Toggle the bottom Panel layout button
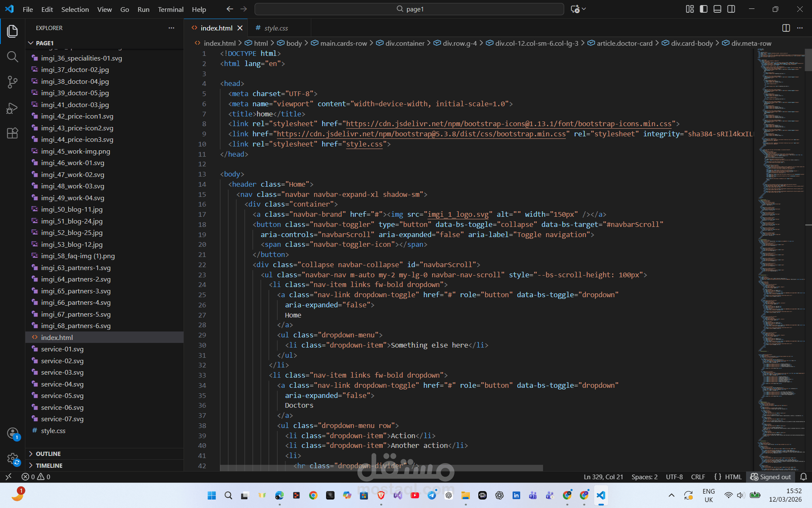Image resolution: width=812 pixels, height=508 pixels. coord(717,9)
